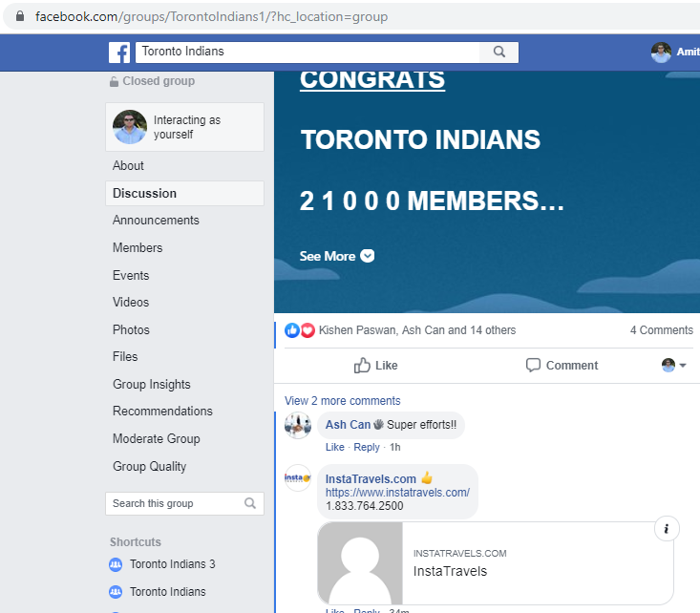Expand View 2 more comments
Viewport: 700px width, 613px height.
pyautogui.click(x=342, y=401)
